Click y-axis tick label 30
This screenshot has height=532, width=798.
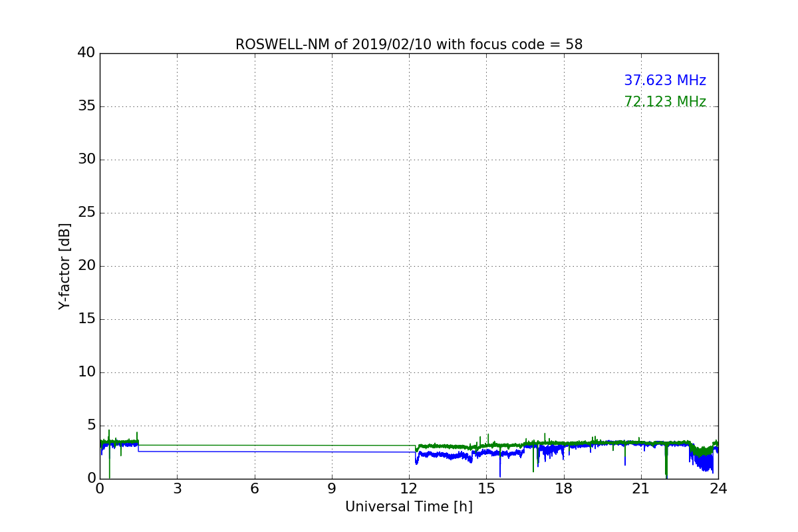tap(86, 160)
